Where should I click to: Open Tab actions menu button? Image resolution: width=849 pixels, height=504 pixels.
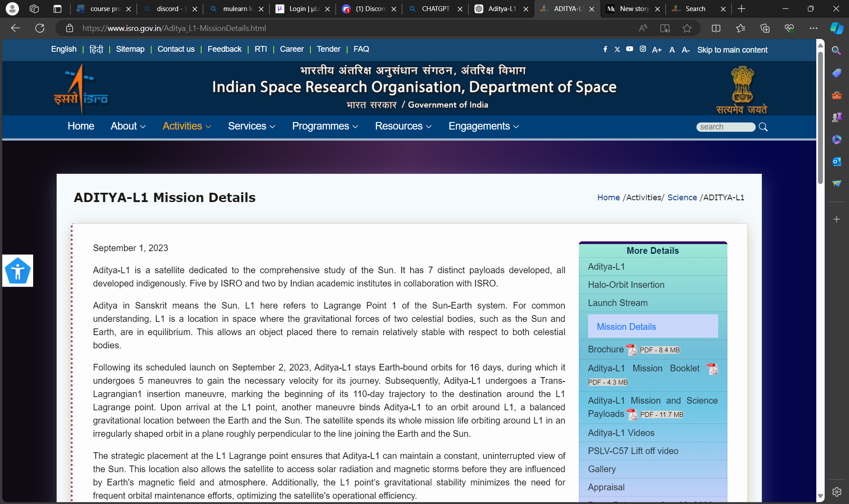57,9
